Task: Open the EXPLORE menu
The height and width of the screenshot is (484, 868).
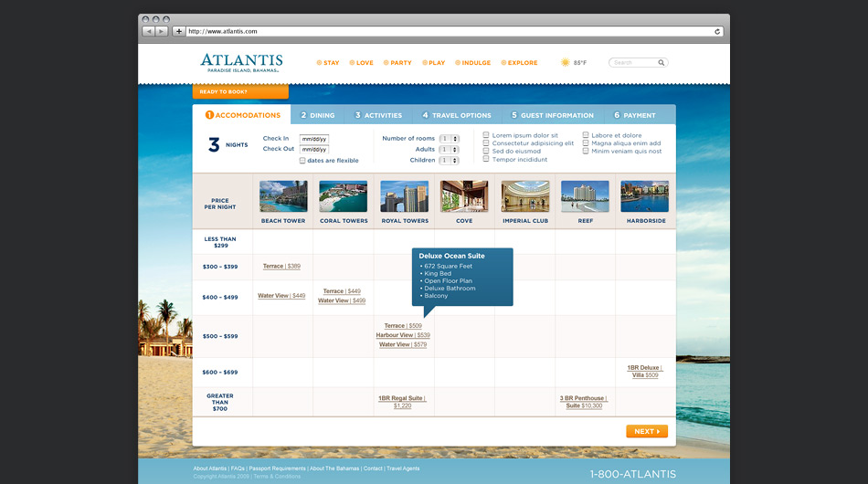Action: (x=519, y=62)
